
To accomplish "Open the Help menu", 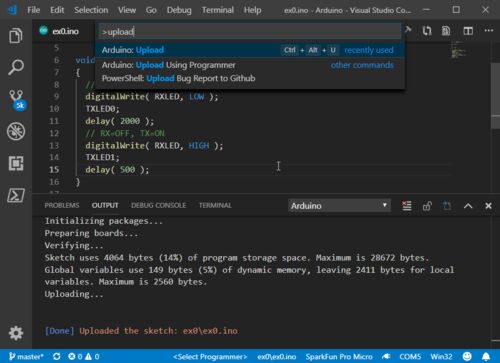I will tap(252, 10).
